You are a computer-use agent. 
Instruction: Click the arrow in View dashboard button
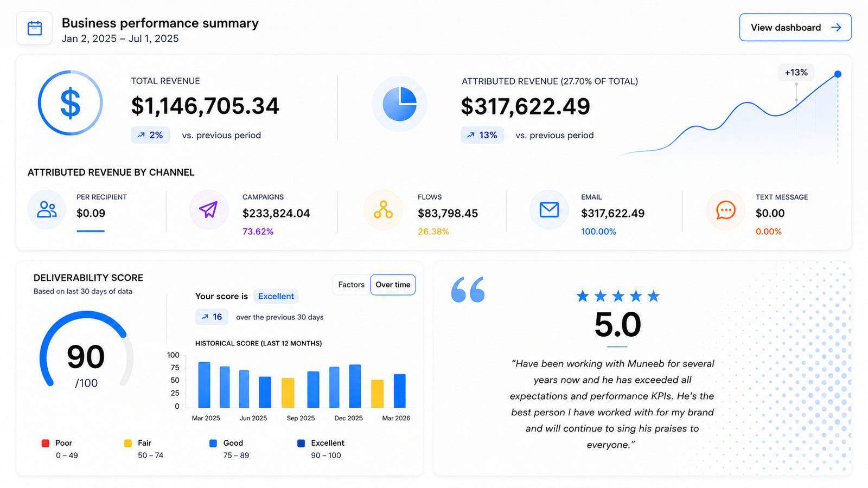837,28
